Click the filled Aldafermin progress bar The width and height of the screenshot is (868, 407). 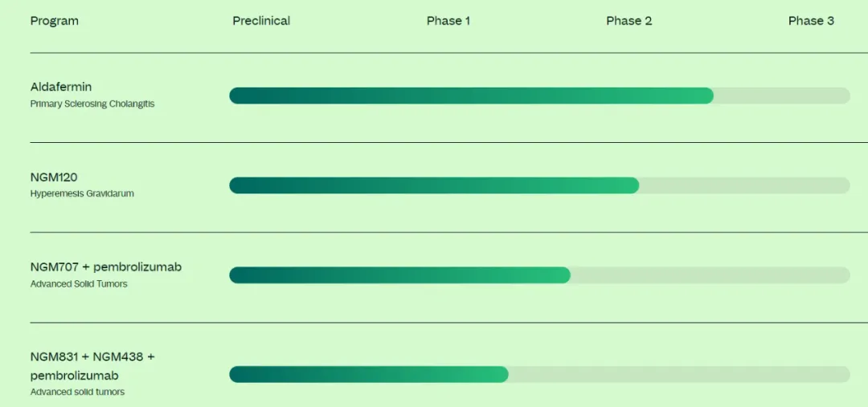(x=471, y=96)
